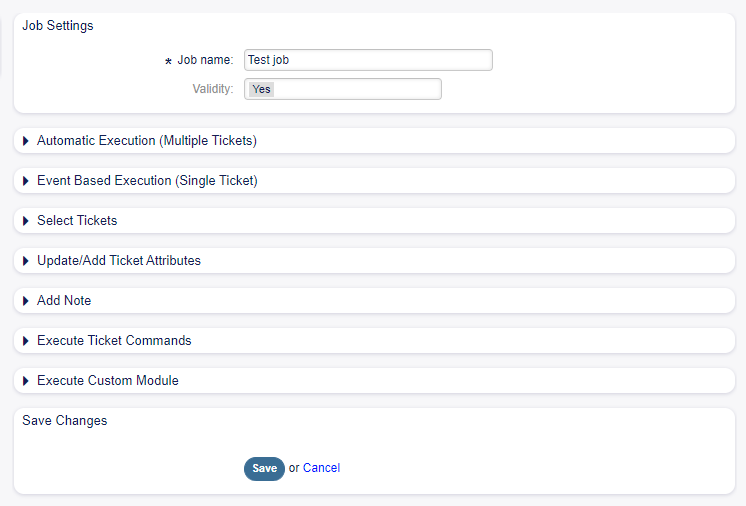Click the Job name text field
The image size is (746, 506).
(x=368, y=60)
